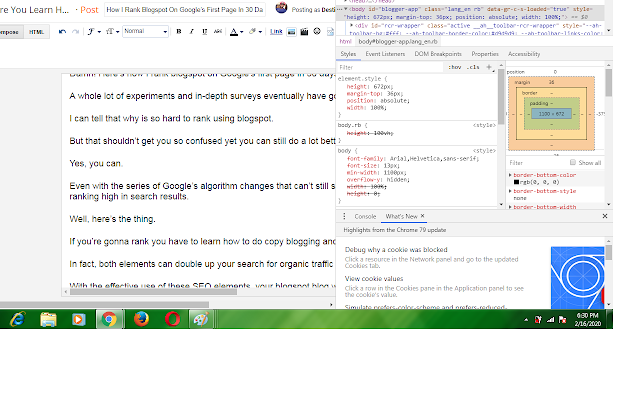The height and width of the screenshot is (400, 640).
Task: Close the DevTools drawer
Action: (x=605, y=216)
